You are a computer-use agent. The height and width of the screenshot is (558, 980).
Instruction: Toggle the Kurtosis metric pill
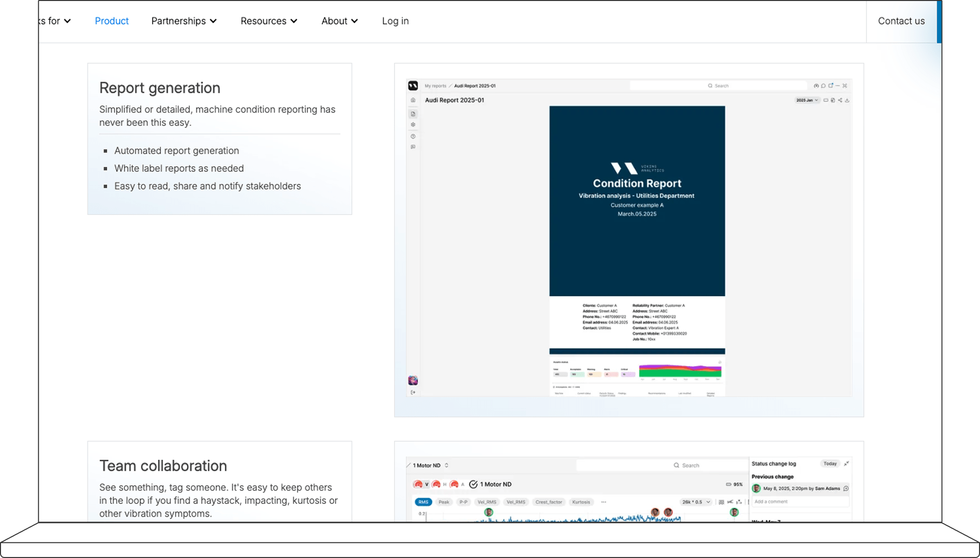point(581,502)
